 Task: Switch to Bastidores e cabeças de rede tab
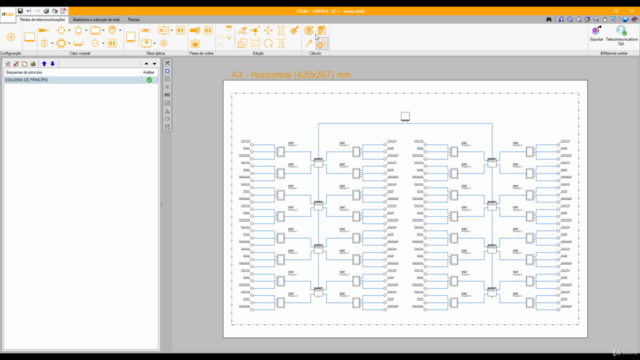click(x=96, y=20)
